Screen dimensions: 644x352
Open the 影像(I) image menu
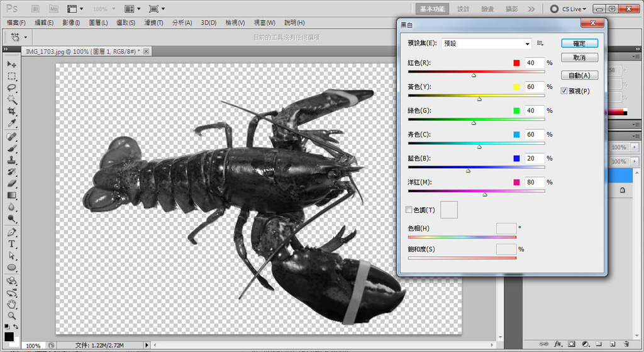(71, 23)
